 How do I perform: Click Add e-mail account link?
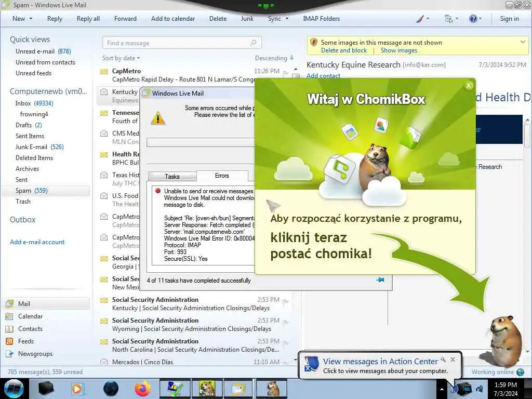(37, 242)
